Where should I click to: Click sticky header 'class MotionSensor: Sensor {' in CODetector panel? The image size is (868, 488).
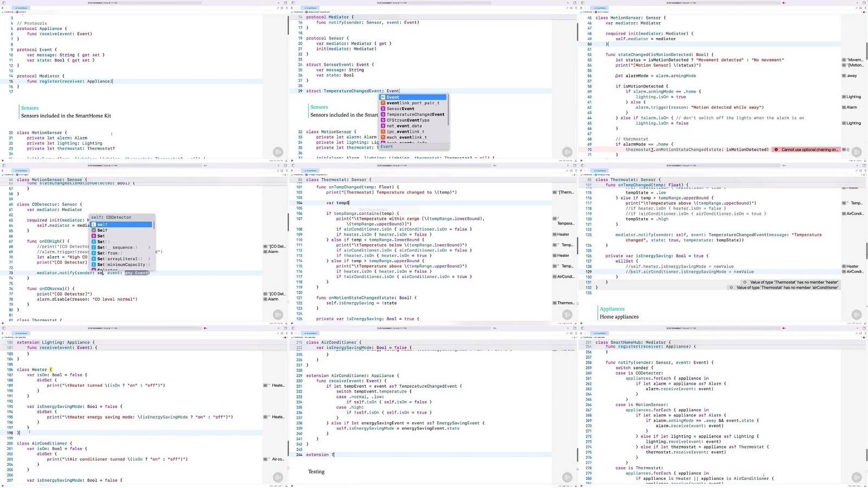point(52,180)
